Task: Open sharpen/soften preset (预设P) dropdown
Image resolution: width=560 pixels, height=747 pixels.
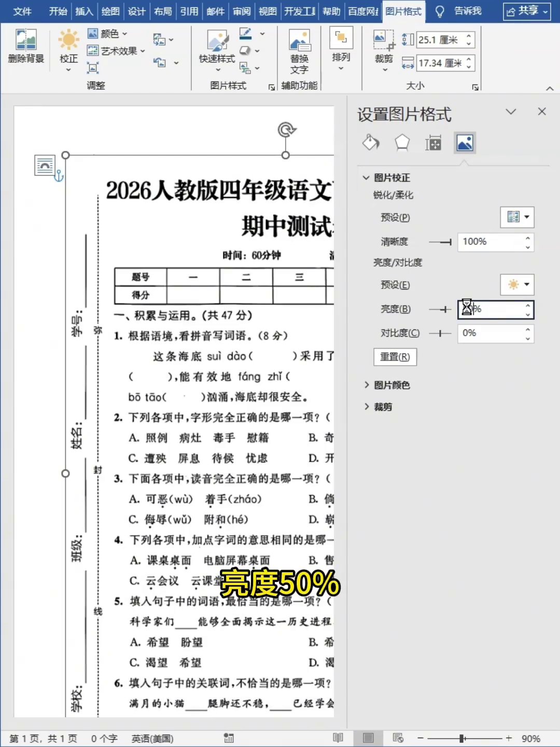Action: [517, 217]
